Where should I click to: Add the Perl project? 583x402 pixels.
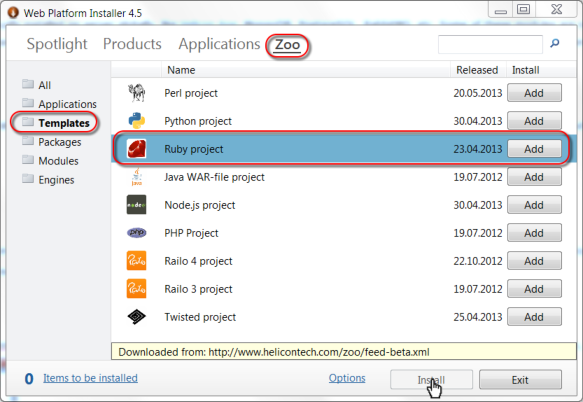coord(534,93)
